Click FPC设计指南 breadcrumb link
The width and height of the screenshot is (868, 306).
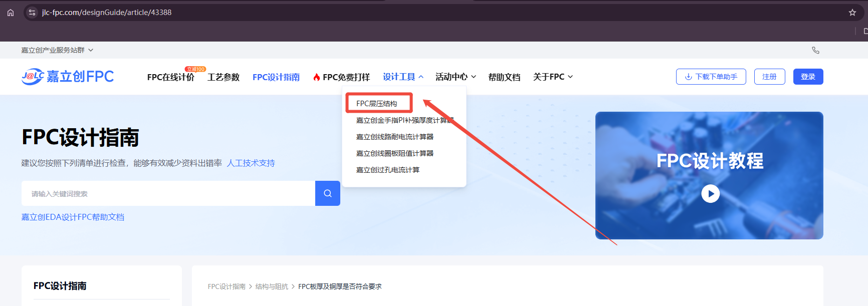click(x=227, y=286)
